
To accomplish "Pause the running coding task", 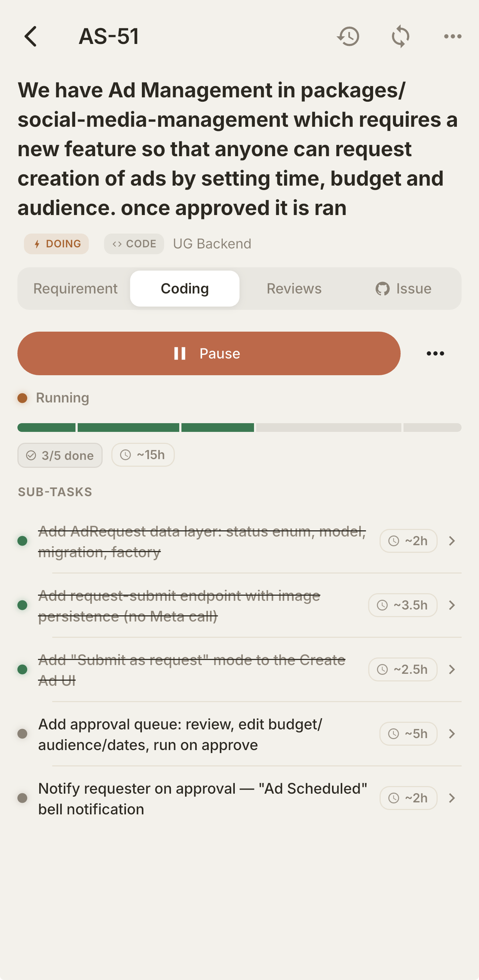I will [209, 353].
